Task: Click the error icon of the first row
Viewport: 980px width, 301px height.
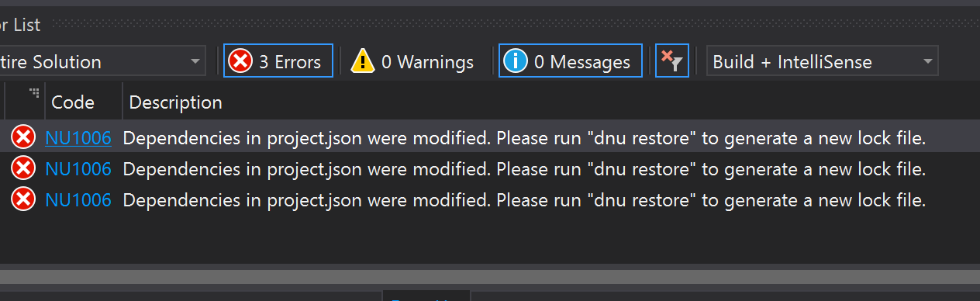Action: [x=23, y=138]
